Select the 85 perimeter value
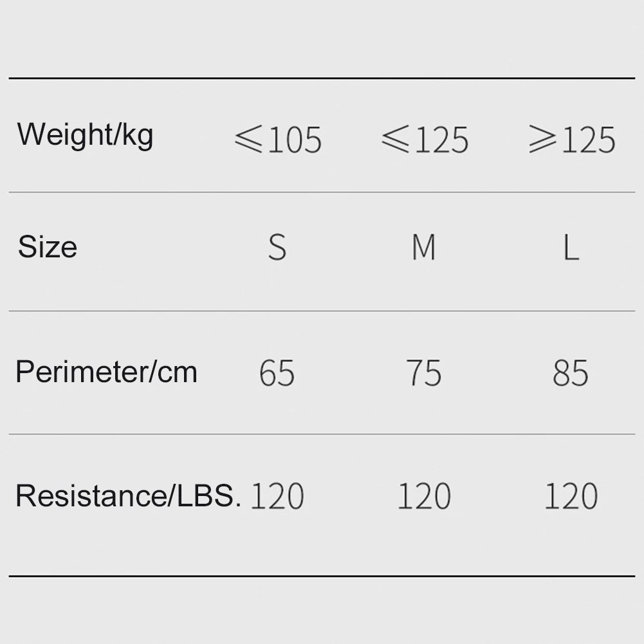The height and width of the screenshot is (644, 644). [571, 373]
